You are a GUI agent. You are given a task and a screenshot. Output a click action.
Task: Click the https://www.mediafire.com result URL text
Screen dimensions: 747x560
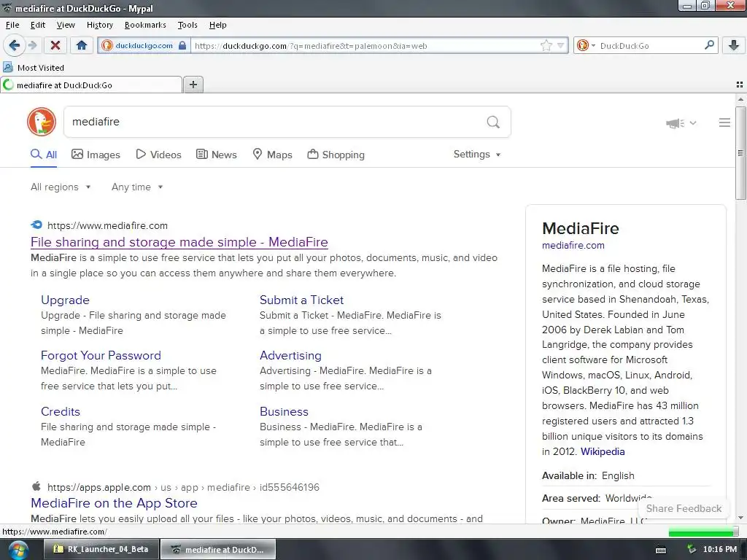(x=108, y=226)
